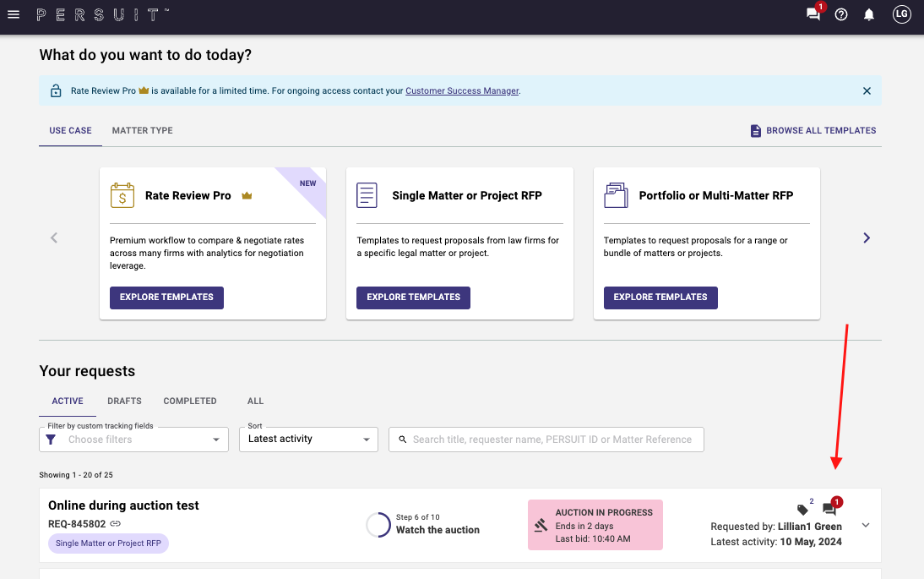Explore templates for Portfolio or Multi-Matter RFP

pos(660,298)
